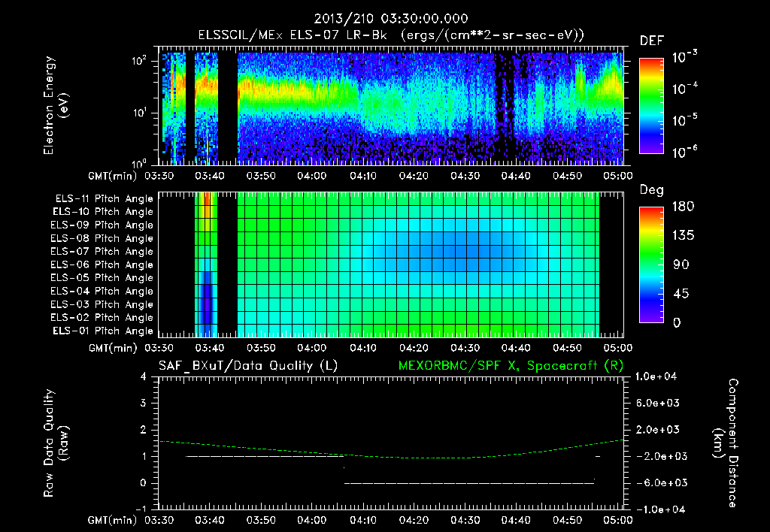Click the 180 value on Deg scale
The image size is (770, 532).
click(x=683, y=207)
